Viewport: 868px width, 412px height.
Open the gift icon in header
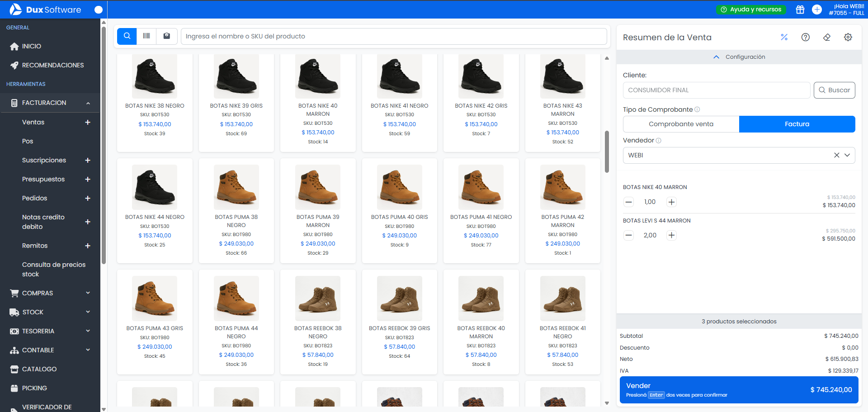(800, 9)
